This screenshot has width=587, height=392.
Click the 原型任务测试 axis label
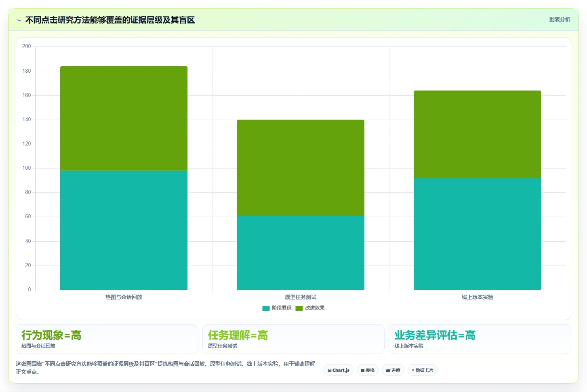pos(301,297)
